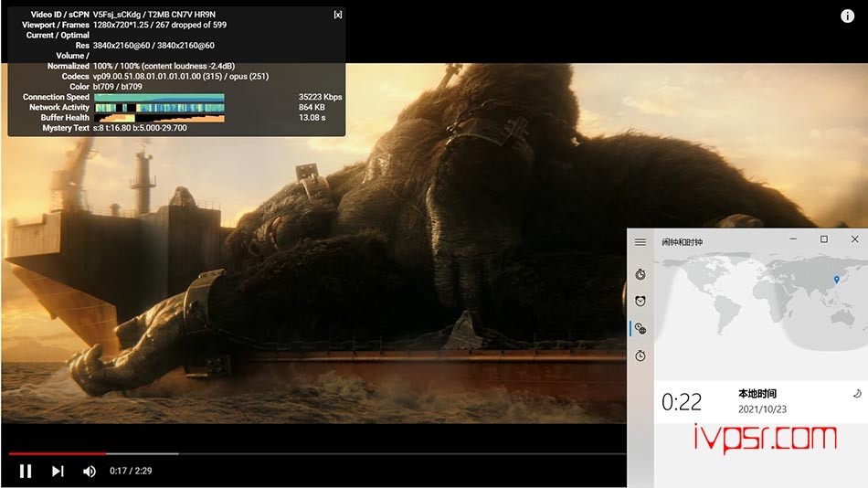Click the bt709 / bt709 color value
The image size is (868, 488).
117,87
